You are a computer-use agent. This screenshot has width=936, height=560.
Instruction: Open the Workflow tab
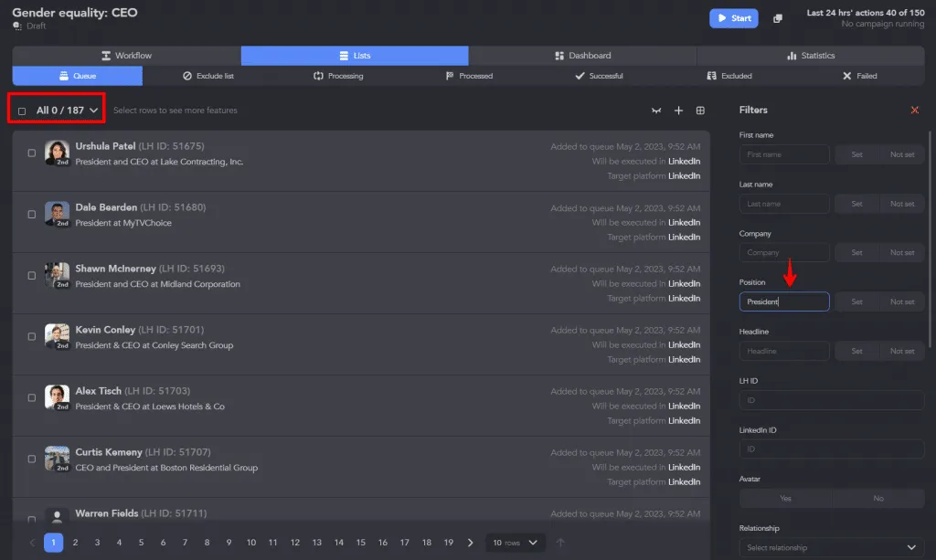click(x=126, y=56)
